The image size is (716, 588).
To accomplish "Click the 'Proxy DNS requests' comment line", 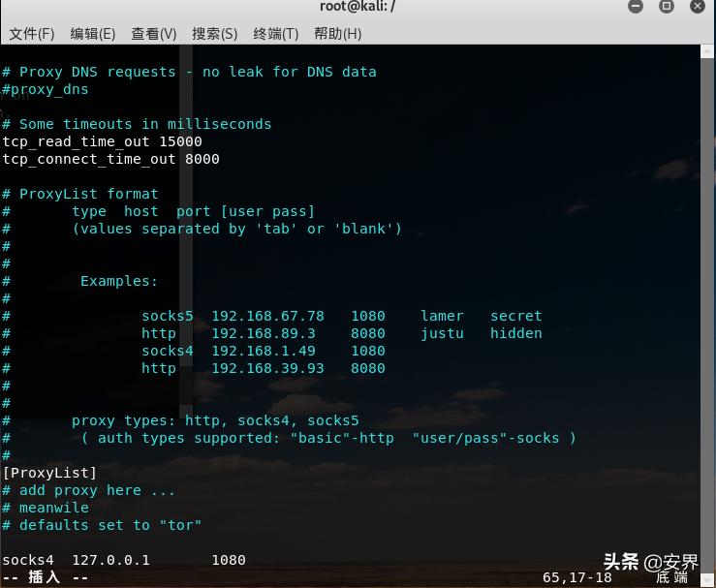I will coord(189,72).
